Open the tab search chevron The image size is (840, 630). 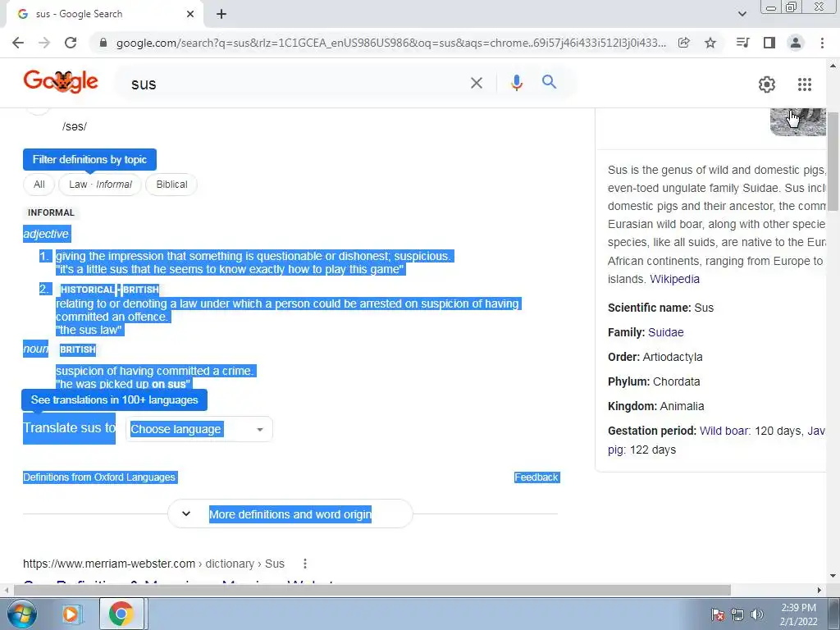742,14
